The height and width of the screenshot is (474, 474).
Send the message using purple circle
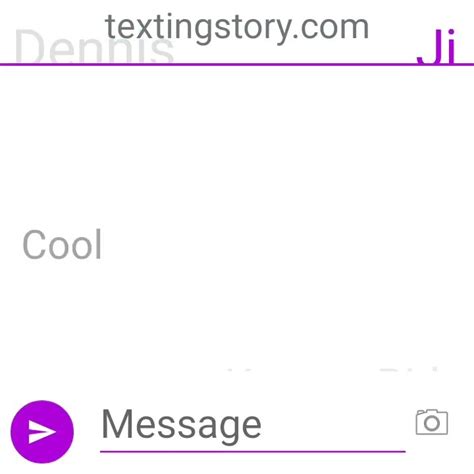[x=42, y=432]
